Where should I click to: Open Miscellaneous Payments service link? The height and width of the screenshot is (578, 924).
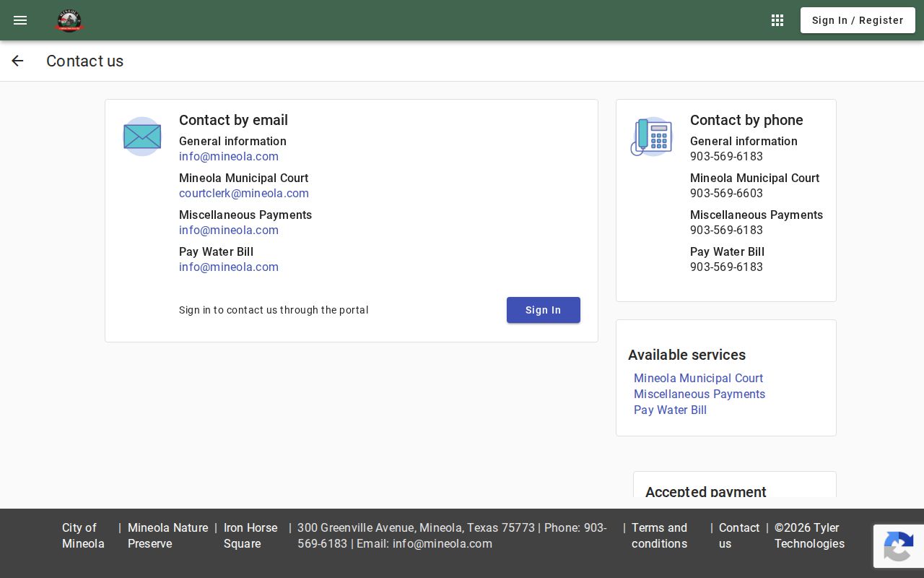coord(699,394)
